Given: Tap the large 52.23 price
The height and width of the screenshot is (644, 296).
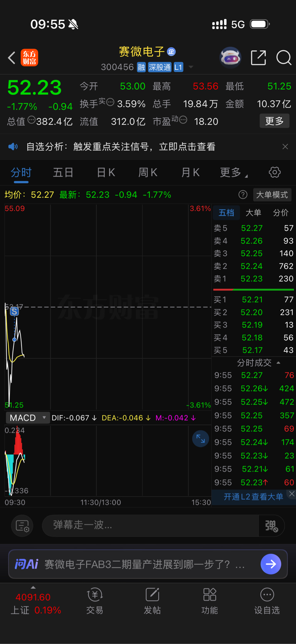Looking at the screenshot, I should tap(35, 88).
